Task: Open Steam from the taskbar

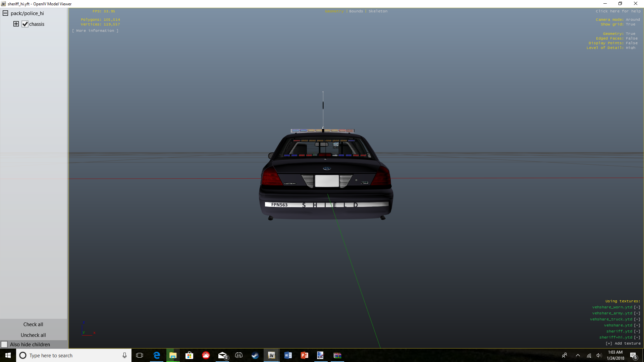Action: [x=255, y=355]
